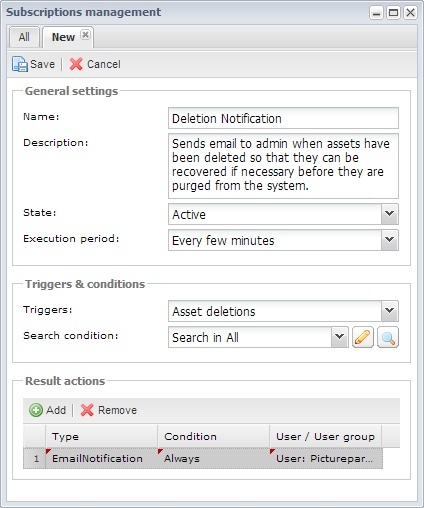Click the Remove red X icon
This screenshot has height=508, width=424.
[87, 410]
